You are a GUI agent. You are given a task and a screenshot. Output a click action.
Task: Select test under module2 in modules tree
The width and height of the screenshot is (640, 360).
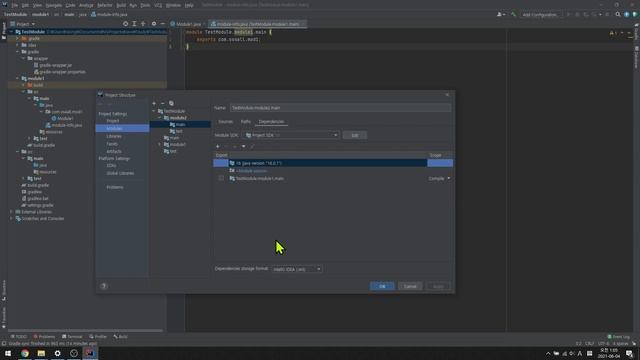179,131
